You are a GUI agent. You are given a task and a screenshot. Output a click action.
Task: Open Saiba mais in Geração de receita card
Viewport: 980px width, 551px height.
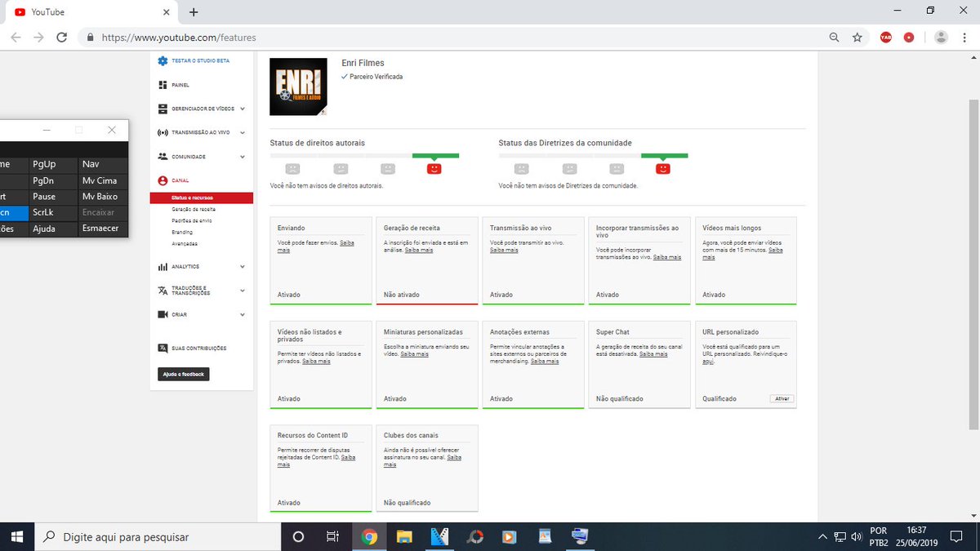pyautogui.click(x=419, y=250)
